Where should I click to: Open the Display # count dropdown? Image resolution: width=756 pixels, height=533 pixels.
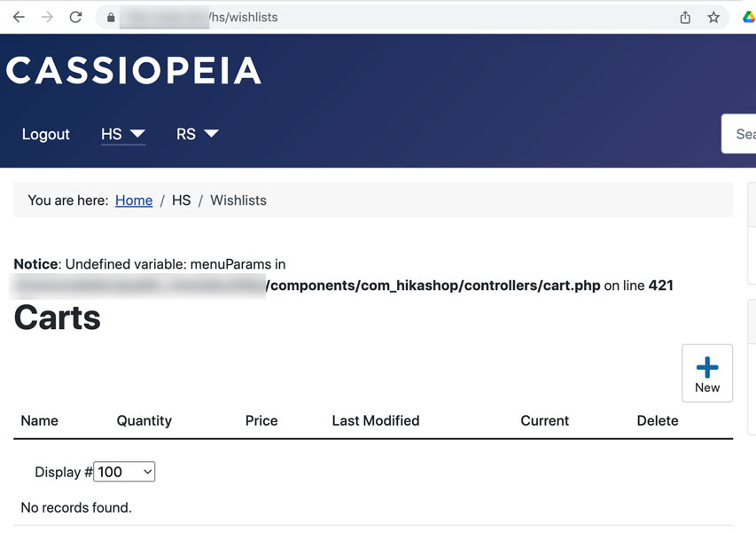(124, 472)
